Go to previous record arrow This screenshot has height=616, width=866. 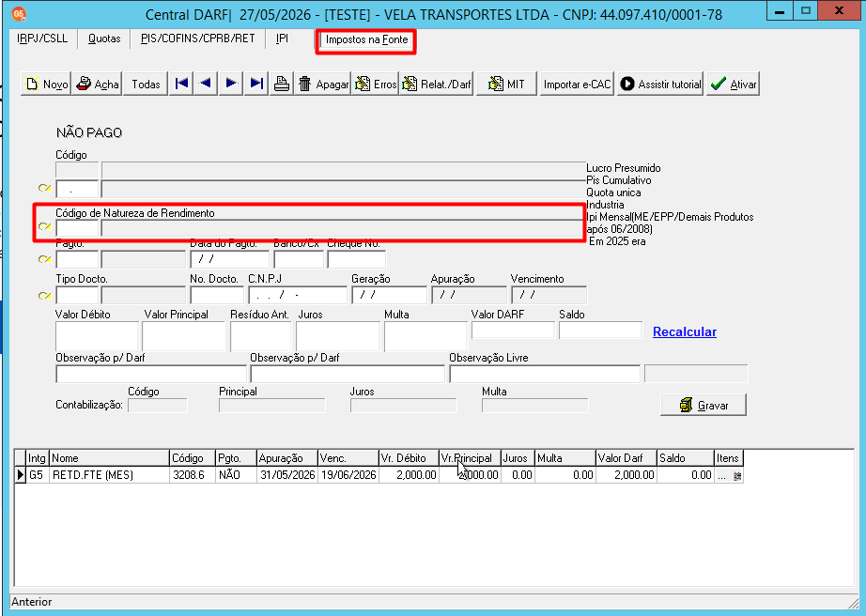click(x=206, y=84)
